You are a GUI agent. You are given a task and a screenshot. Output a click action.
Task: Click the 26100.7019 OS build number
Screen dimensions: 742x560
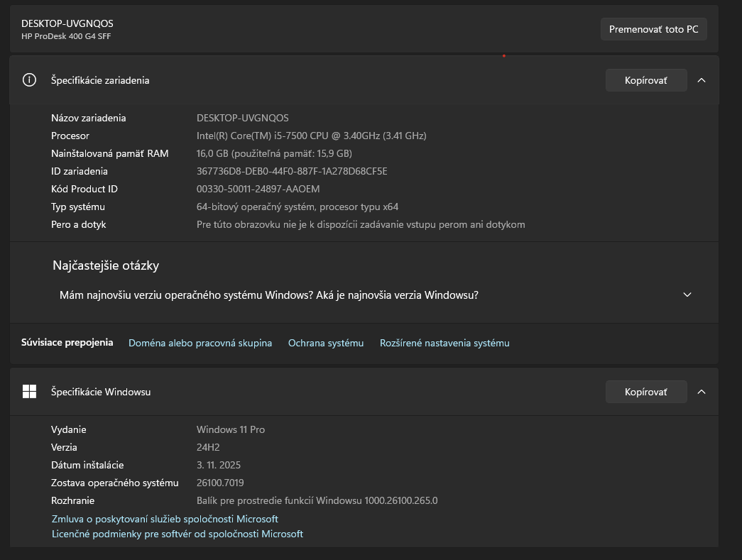click(x=220, y=483)
